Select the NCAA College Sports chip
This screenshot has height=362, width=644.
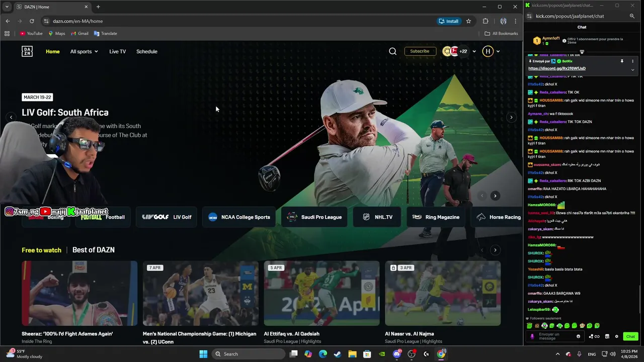click(239, 217)
